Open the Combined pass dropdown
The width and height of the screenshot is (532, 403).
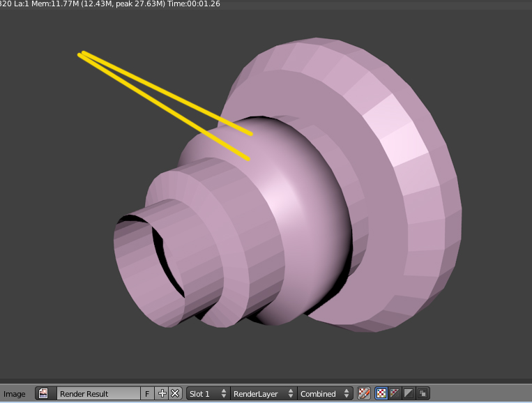[325, 393]
